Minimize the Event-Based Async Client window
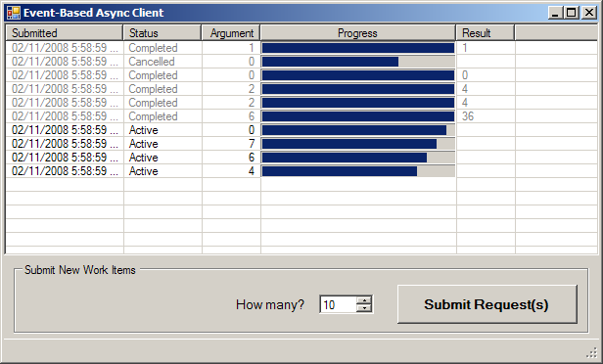Viewport: 603px width, 364px height. click(x=554, y=13)
